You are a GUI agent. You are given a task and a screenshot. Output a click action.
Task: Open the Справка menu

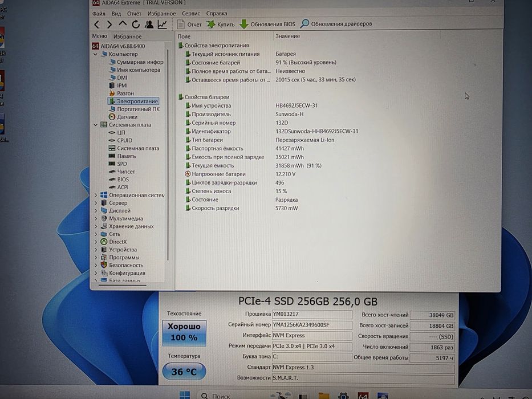pyautogui.click(x=217, y=14)
